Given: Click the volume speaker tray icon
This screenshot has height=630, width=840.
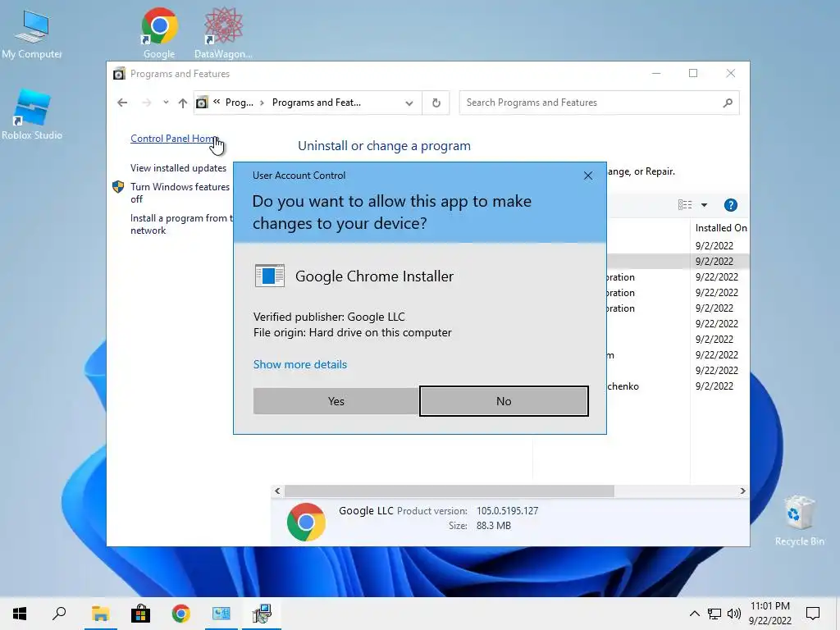Looking at the screenshot, I should [x=734, y=614].
